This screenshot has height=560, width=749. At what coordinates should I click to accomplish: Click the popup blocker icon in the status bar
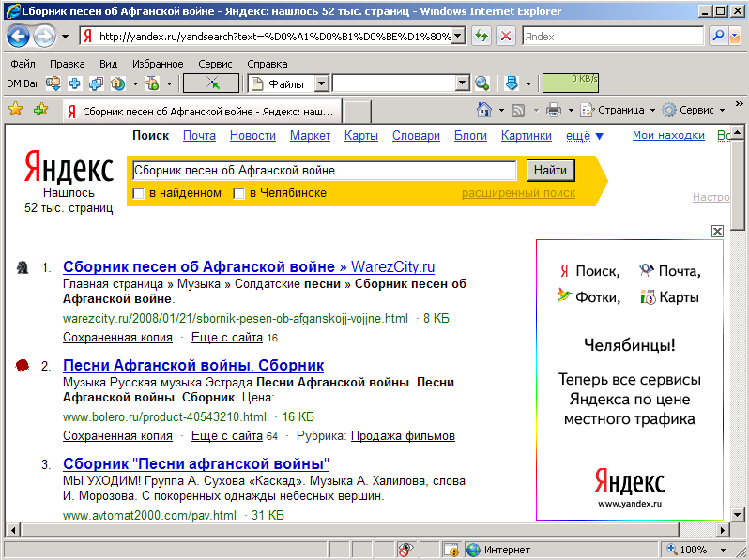(x=405, y=550)
